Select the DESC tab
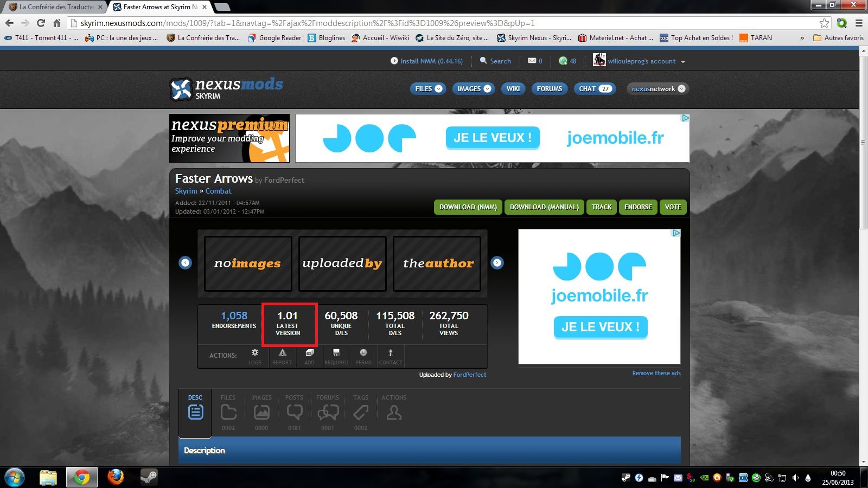Image resolution: width=868 pixels, height=488 pixels. (x=195, y=413)
